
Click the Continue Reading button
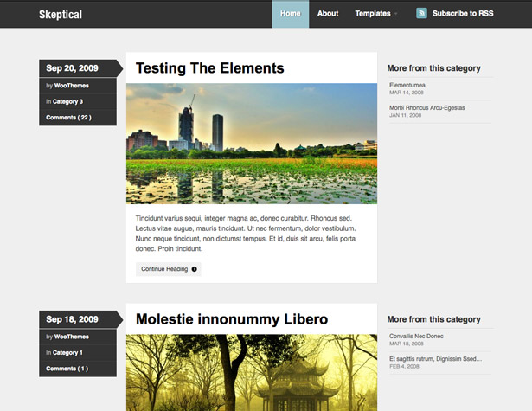point(169,269)
